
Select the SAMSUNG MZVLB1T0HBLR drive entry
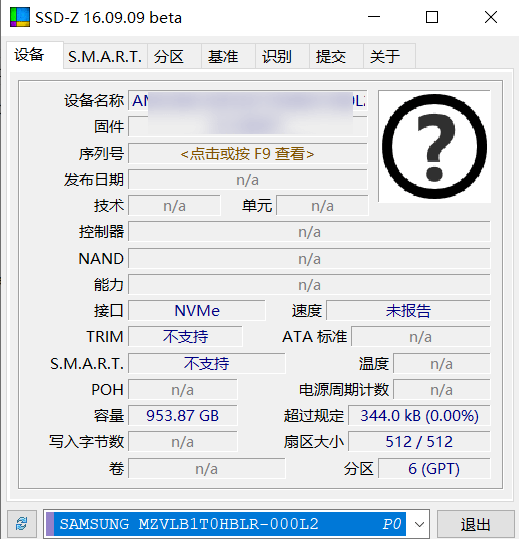(x=226, y=524)
